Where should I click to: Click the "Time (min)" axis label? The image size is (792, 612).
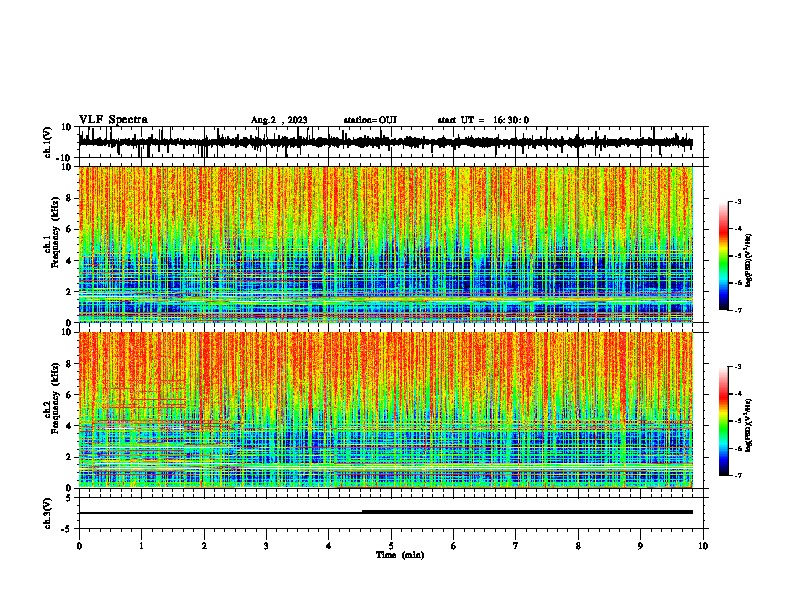[x=400, y=555]
